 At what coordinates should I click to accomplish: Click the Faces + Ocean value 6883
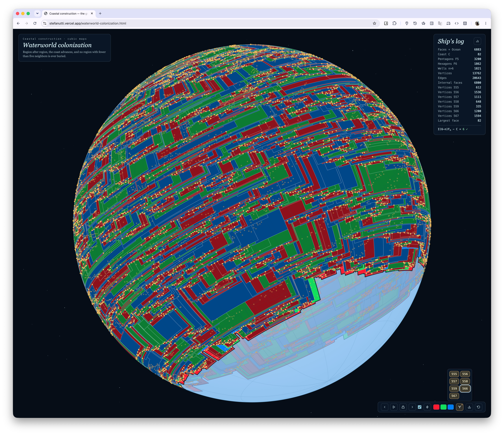(x=477, y=49)
